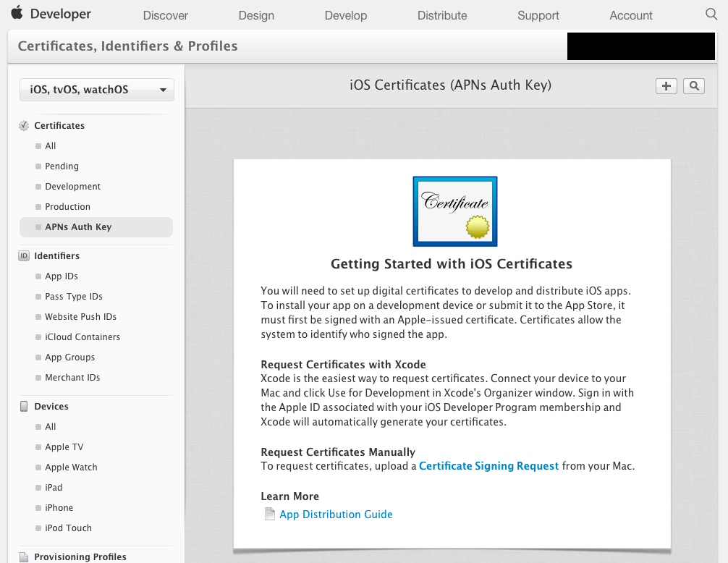The image size is (728, 563).
Task: Click the Certificate image in the main panel
Action: coord(454,209)
